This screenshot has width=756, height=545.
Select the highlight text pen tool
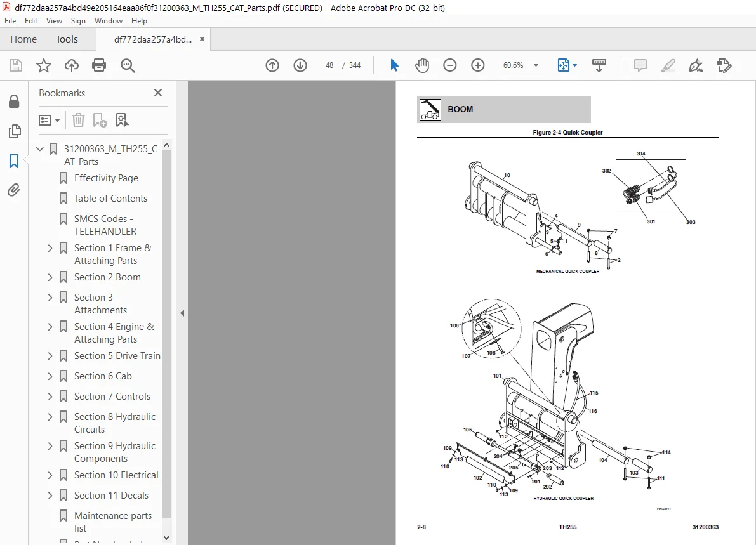point(668,65)
